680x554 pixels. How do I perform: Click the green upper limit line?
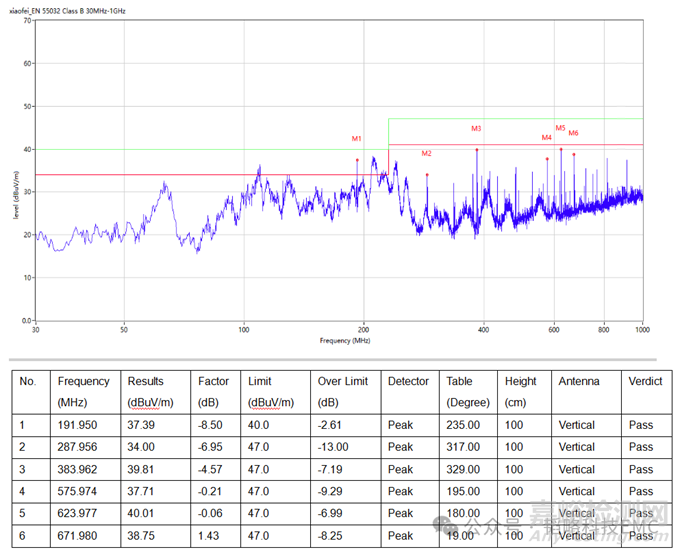click(x=515, y=119)
